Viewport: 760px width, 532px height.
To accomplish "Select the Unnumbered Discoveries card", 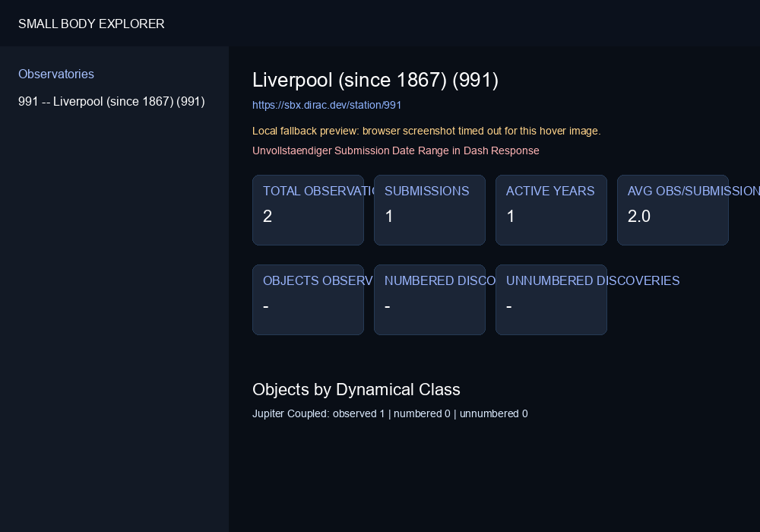I will point(552,300).
